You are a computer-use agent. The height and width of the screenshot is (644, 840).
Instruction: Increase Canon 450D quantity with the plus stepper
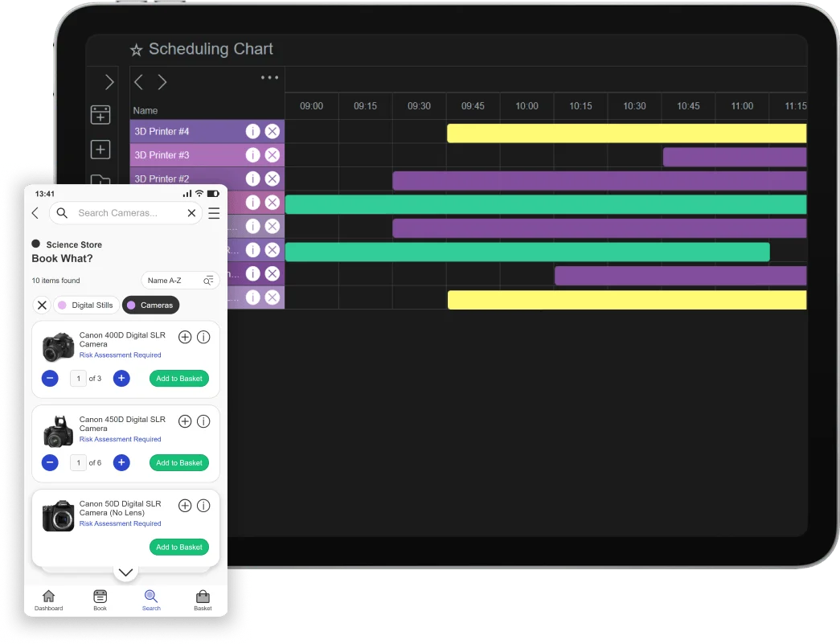121,462
